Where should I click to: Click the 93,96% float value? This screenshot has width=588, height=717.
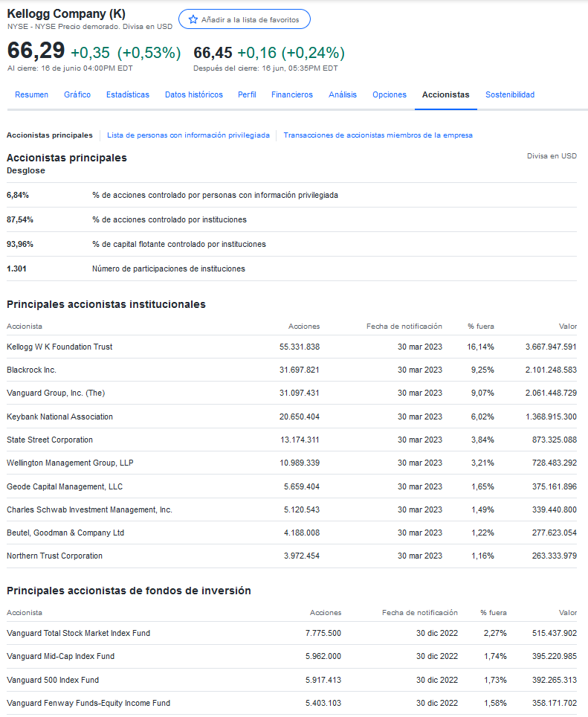(20, 245)
